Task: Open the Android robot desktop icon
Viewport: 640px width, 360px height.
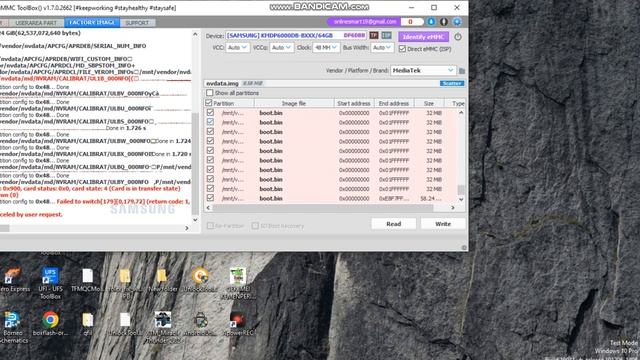Action: click(x=200, y=324)
